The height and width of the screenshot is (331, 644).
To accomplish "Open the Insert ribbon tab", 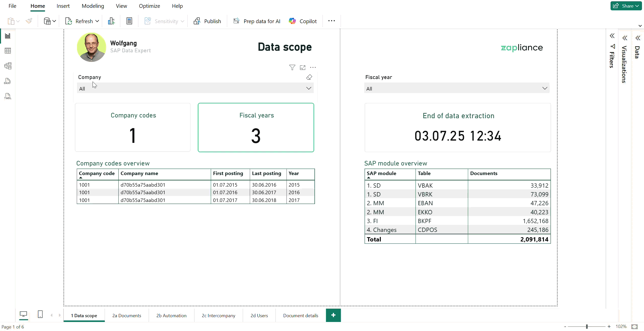I will coord(63,6).
